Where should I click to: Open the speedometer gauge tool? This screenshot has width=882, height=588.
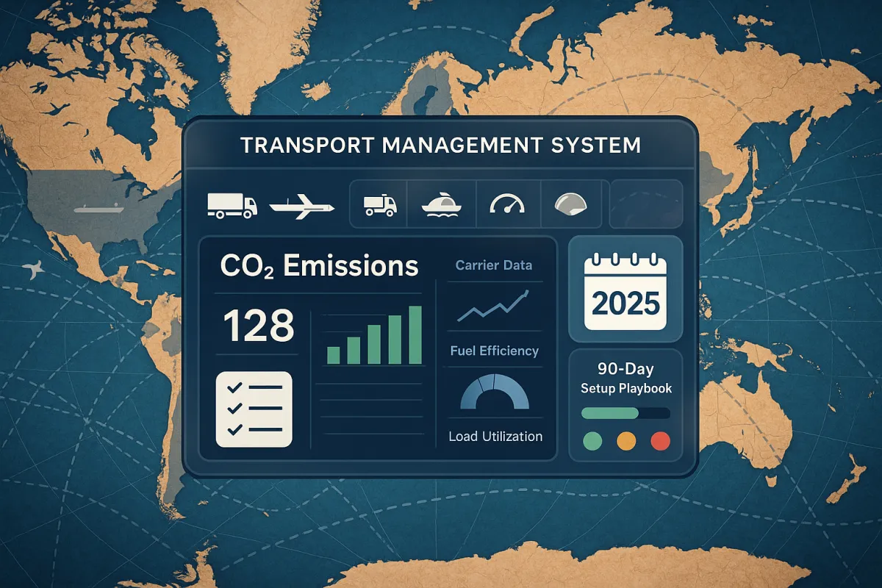[506, 204]
